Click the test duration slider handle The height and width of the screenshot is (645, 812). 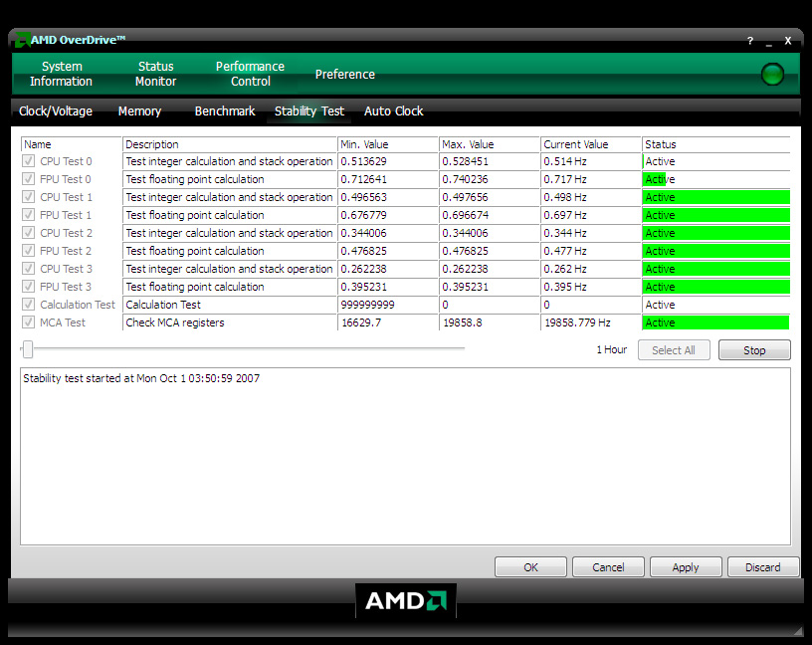coord(28,349)
